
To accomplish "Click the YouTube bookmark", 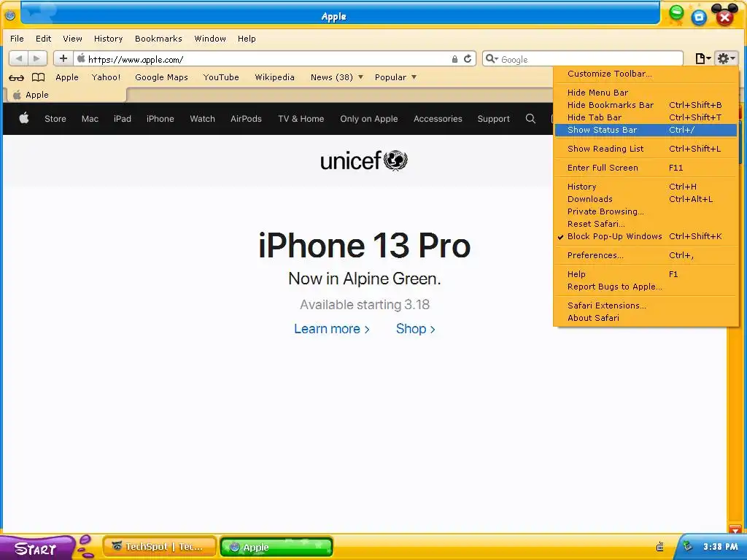I will pos(221,77).
